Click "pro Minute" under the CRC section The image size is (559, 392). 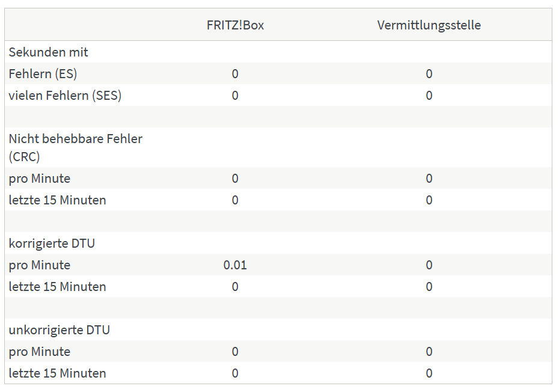[39, 179]
